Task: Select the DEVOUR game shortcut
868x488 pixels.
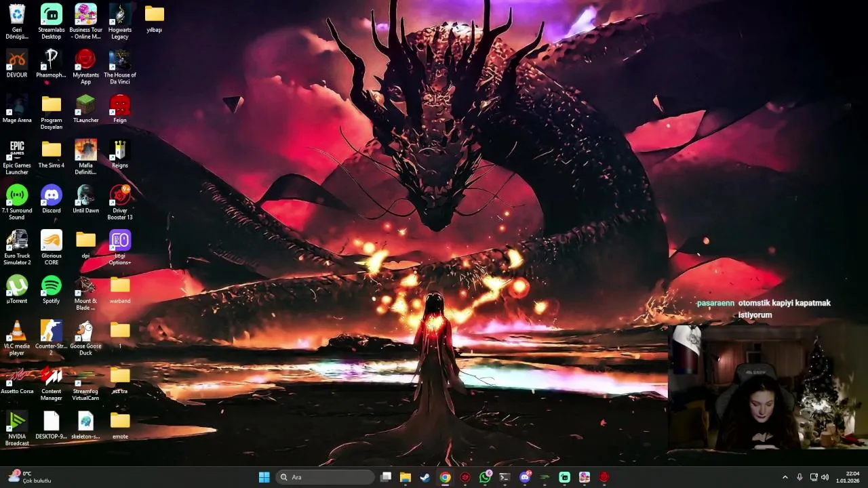Action: click(17, 64)
